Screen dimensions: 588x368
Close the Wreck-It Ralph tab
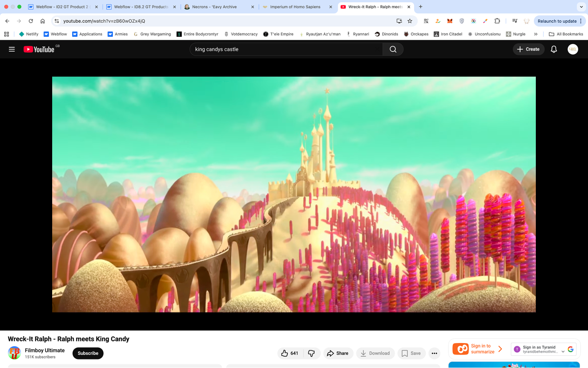[x=409, y=7]
